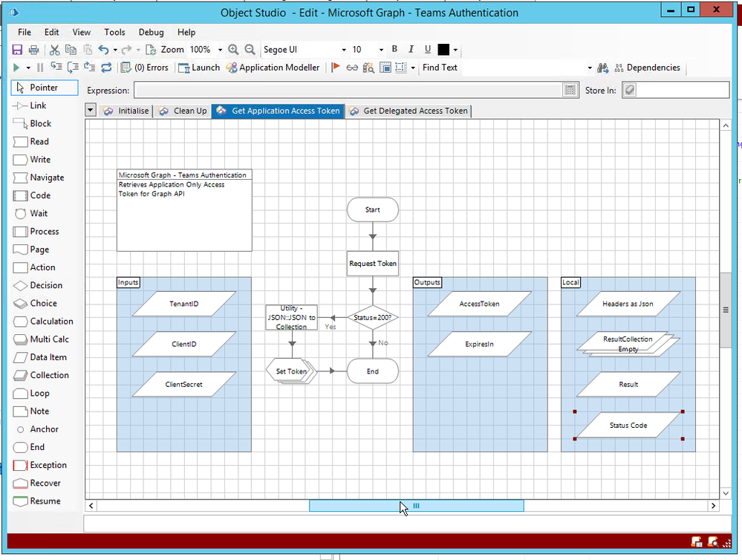Click the Zoom Out magnifier icon
This screenshot has height=560, width=742.
tap(250, 50)
